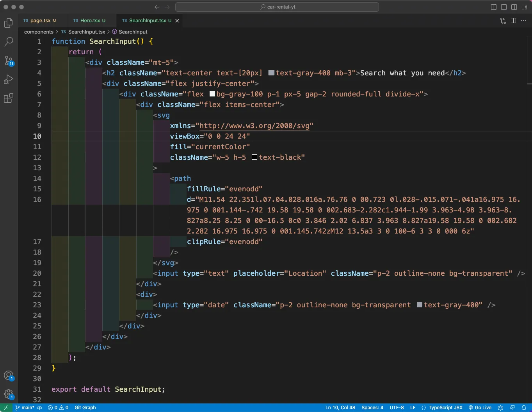Click the type="date" attribute on line 23
The width and height of the screenshot is (532, 412).
coord(206,305)
